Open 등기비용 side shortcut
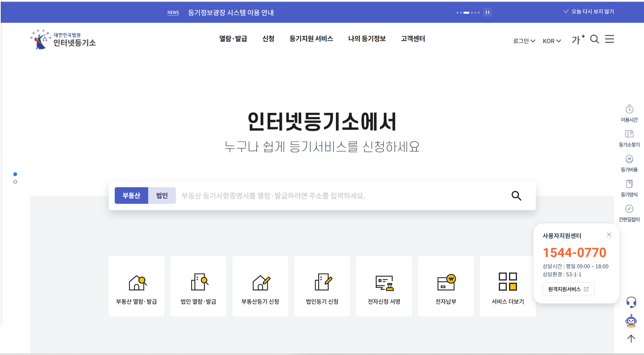This screenshot has height=355, width=644. (629, 163)
